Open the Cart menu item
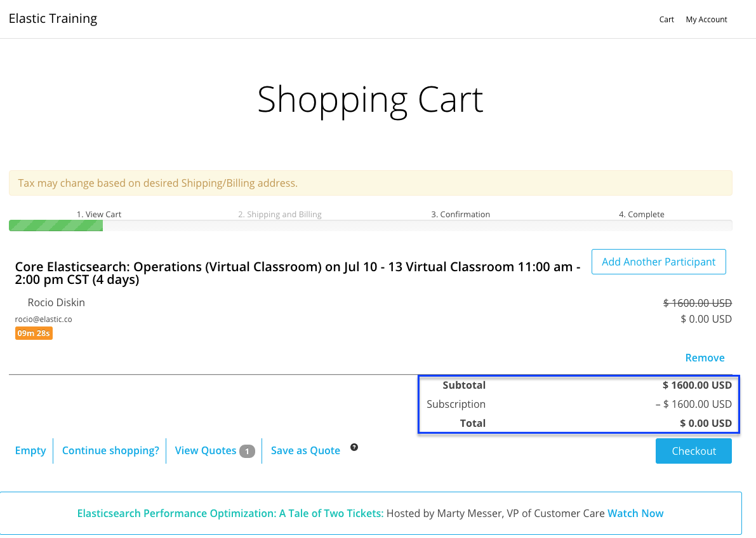 pos(666,19)
